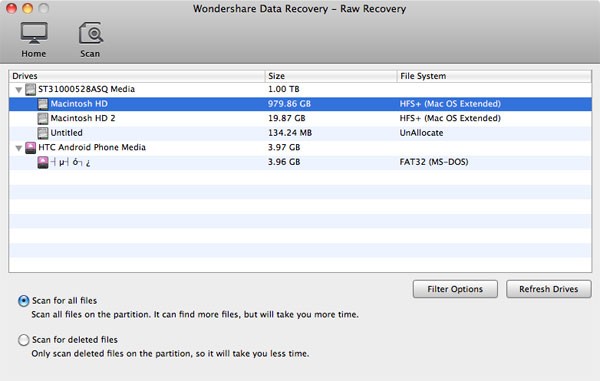Enable Scan for all files option
The image size is (600, 381).
pos(23,301)
